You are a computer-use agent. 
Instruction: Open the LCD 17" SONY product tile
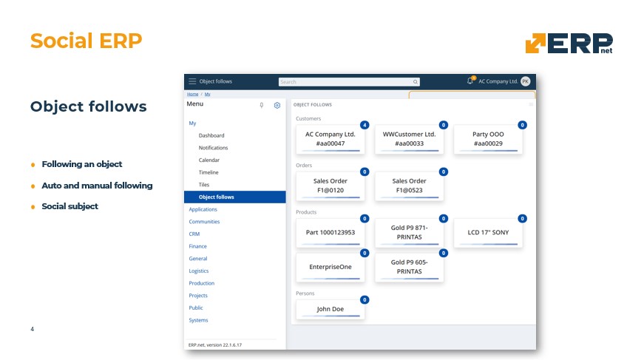pos(488,232)
